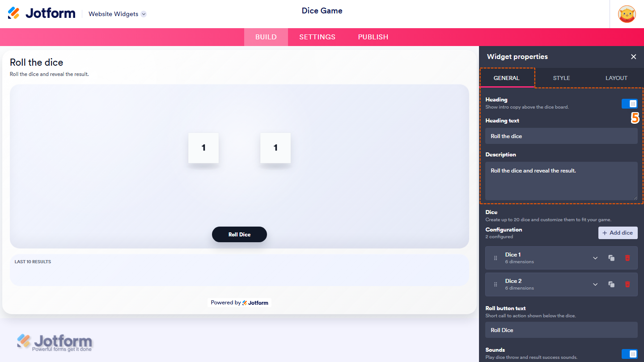This screenshot has width=644, height=362.
Task: Click the LAST 10 RESULTS label
Action: [x=33, y=262]
